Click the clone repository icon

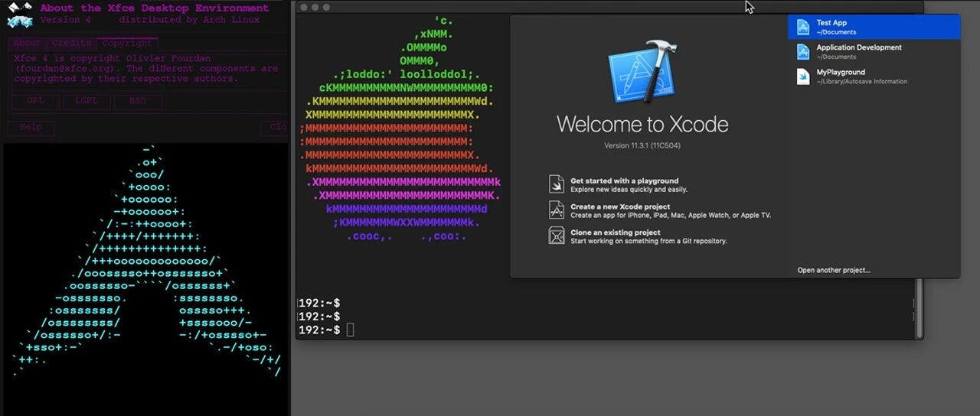pyautogui.click(x=557, y=236)
